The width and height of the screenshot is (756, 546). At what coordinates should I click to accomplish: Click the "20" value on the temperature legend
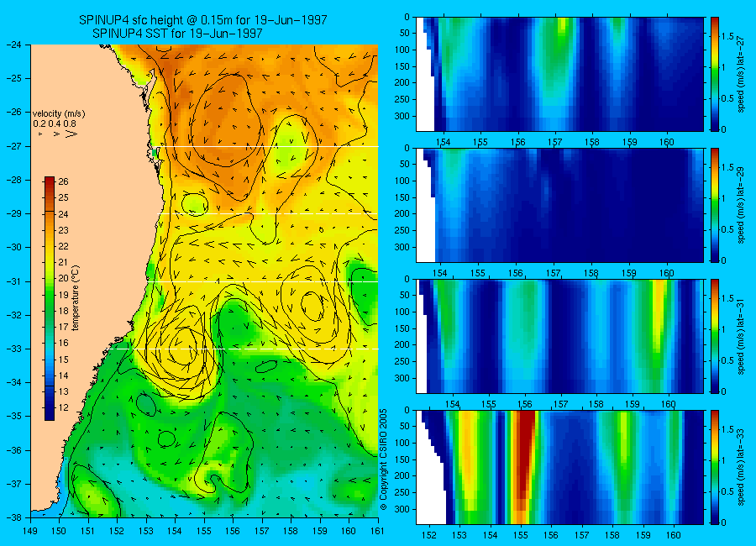click(x=63, y=278)
